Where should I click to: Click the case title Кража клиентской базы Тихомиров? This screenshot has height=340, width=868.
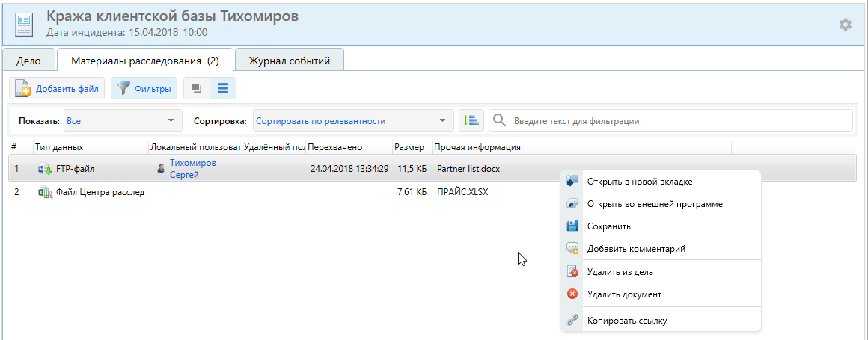point(173,16)
